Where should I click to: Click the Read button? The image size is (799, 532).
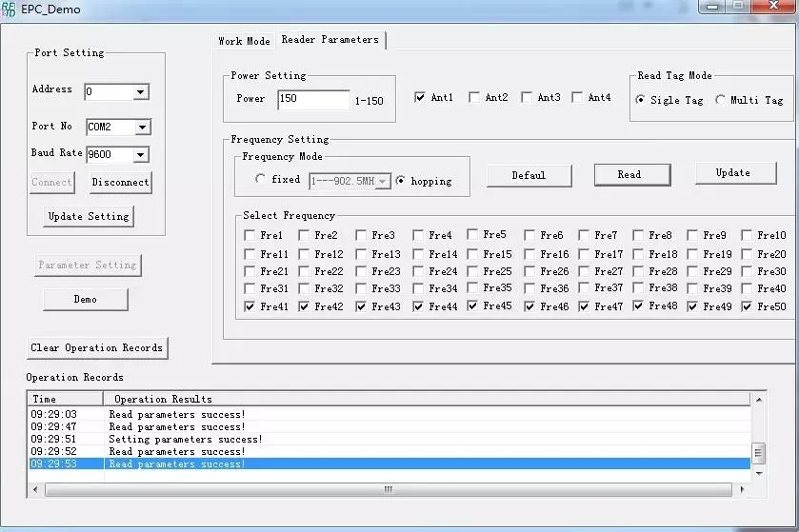click(631, 175)
